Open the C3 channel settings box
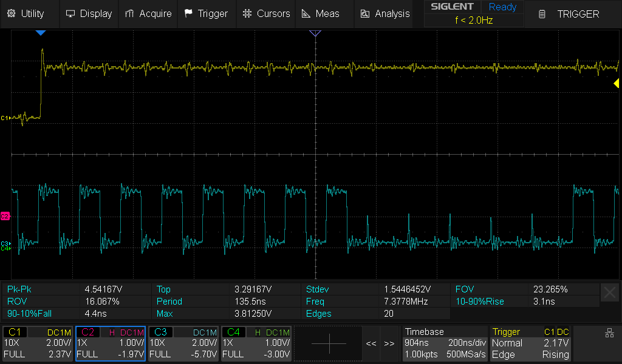 click(183, 343)
